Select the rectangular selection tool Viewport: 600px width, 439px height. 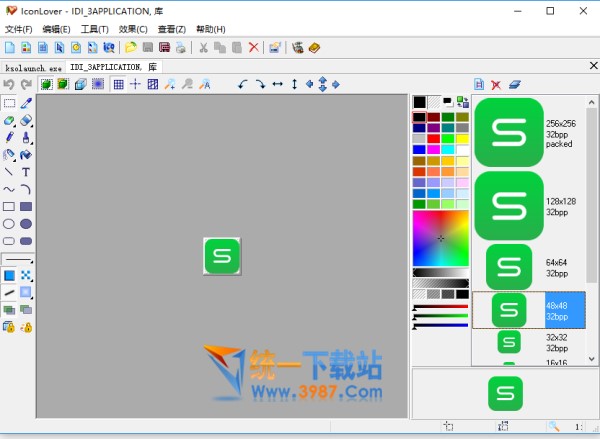tap(9, 103)
